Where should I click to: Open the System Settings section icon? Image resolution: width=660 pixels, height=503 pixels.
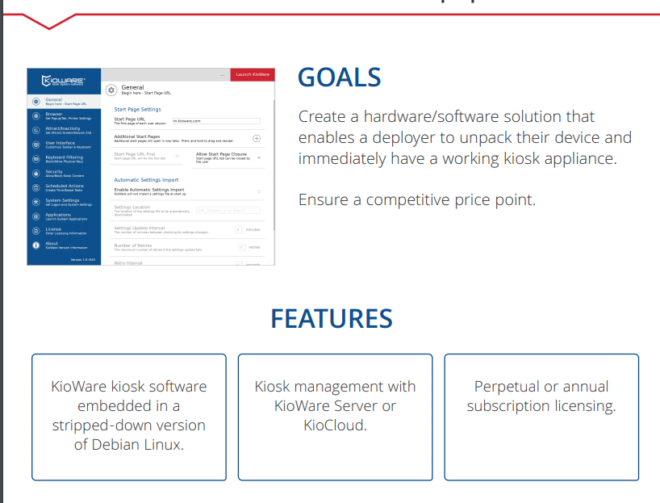coord(36,202)
